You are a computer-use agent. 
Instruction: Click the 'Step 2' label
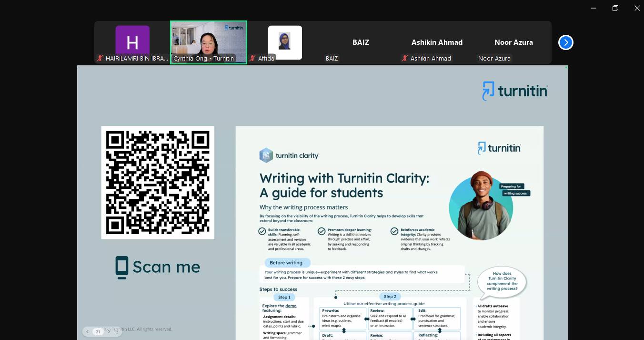[390, 297]
